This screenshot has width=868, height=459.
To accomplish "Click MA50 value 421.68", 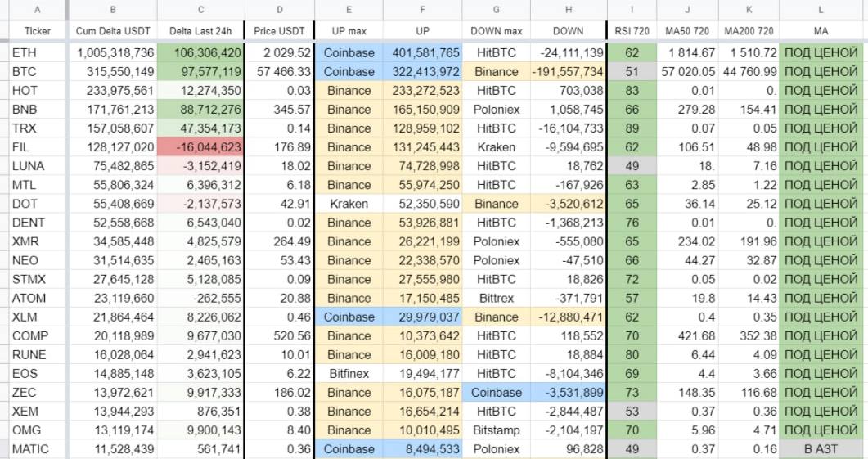I will tap(687, 336).
